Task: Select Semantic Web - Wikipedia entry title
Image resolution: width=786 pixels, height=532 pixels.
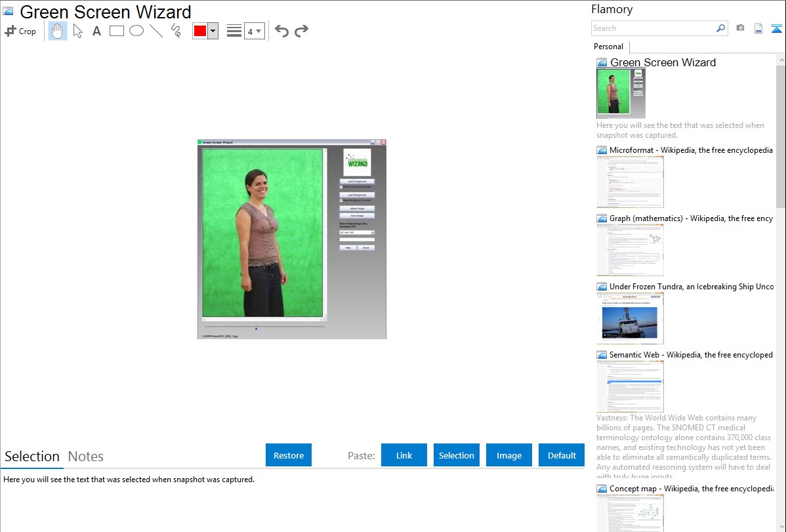Action: coord(691,354)
